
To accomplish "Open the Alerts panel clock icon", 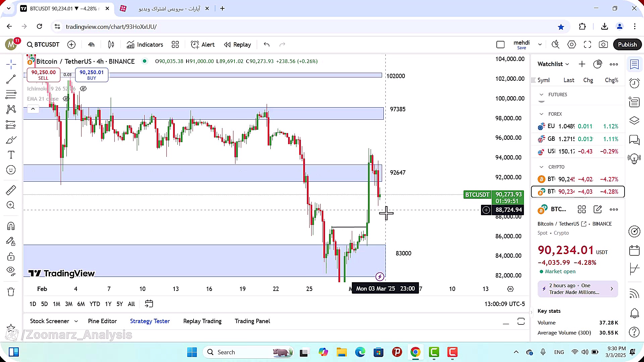I will tap(634, 83).
